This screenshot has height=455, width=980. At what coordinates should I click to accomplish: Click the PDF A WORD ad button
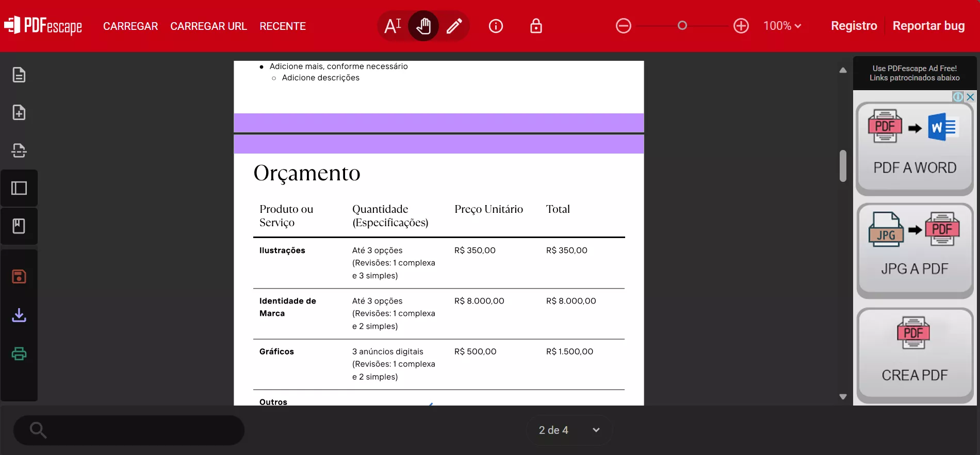tap(915, 148)
